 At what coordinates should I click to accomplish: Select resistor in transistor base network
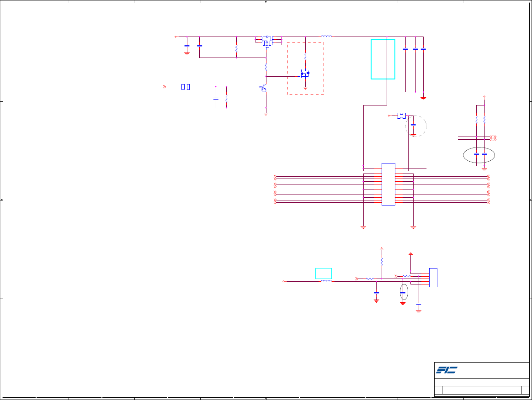tap(226, 99)
